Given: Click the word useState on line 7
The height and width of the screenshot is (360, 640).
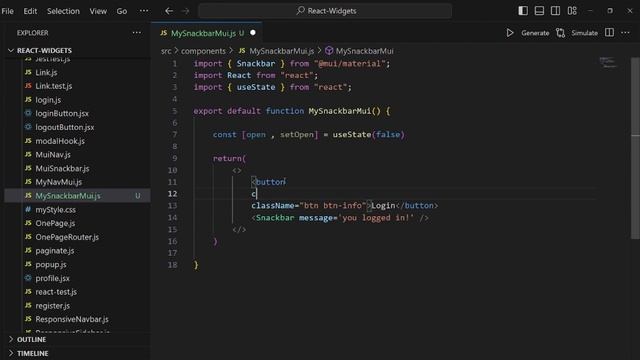Looking at the screenshot, I should [x=351, y=135].
